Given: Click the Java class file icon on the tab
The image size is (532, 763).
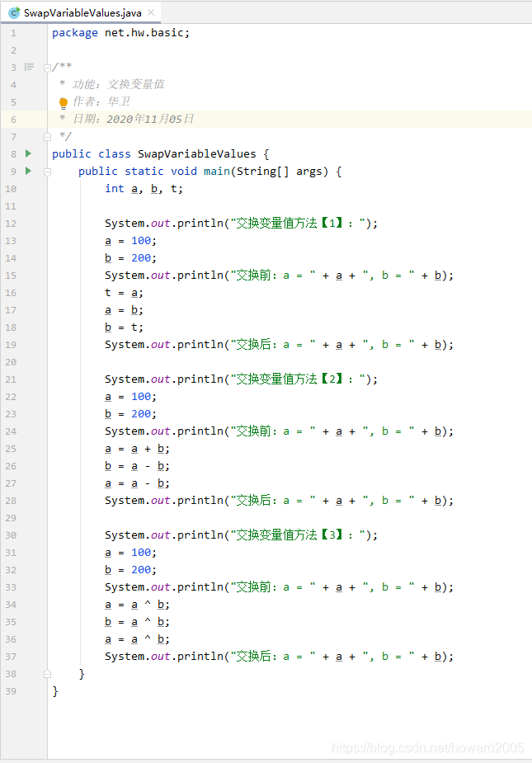Looking at the screenshot, I should tap(14, 12).
